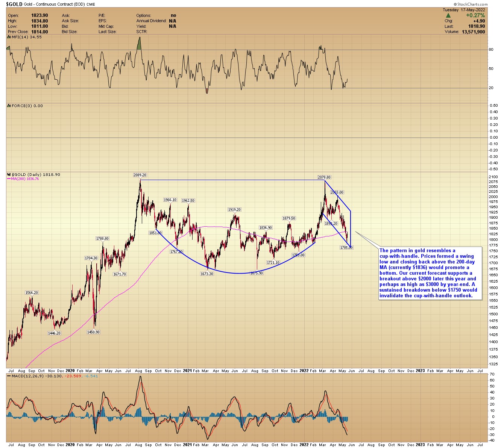
Task: Click the 1785.00 handle low label
Action: coord(346,248)
